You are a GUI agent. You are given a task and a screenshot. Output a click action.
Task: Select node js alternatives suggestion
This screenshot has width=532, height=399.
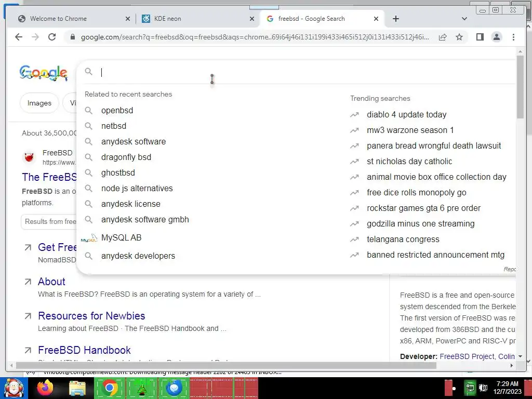[x=137, y=188]
